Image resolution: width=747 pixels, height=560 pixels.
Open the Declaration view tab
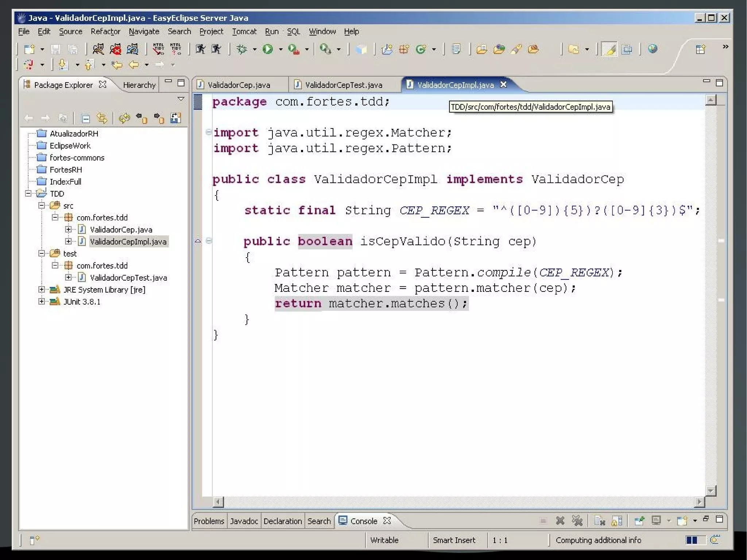pyautogui.click(x=283, y=521)
